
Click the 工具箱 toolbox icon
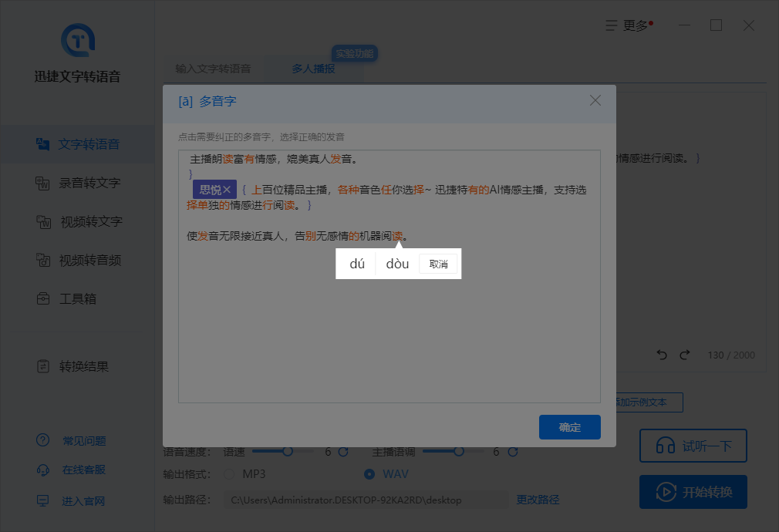[x=43, y=298]
